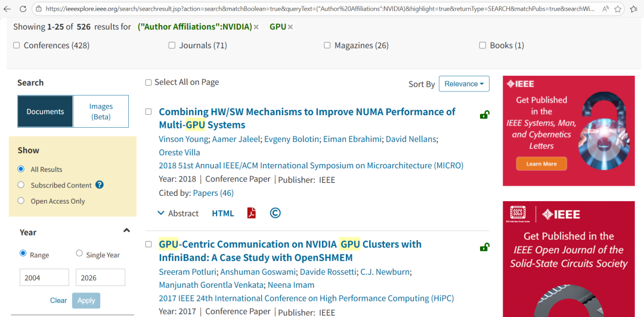The width and height of the screenshot is (644, 317).
Task: Open author Vinson Young
Action: point(184,139)
